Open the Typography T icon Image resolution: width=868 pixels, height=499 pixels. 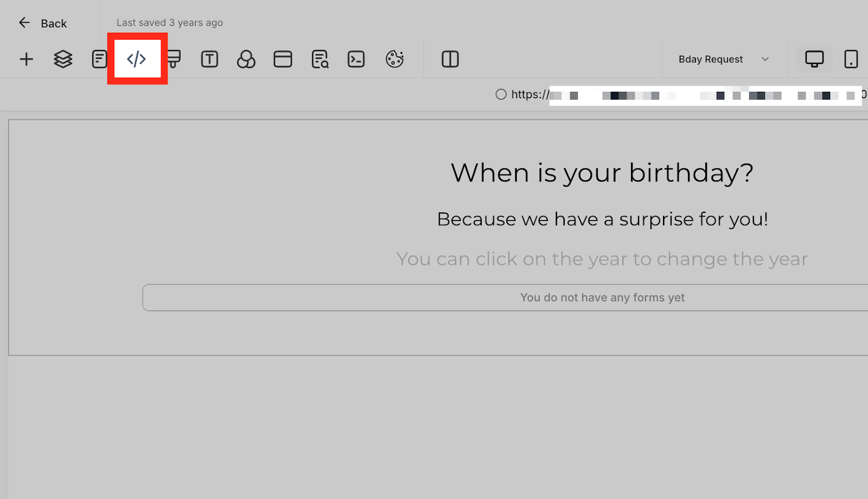[209, 59]
